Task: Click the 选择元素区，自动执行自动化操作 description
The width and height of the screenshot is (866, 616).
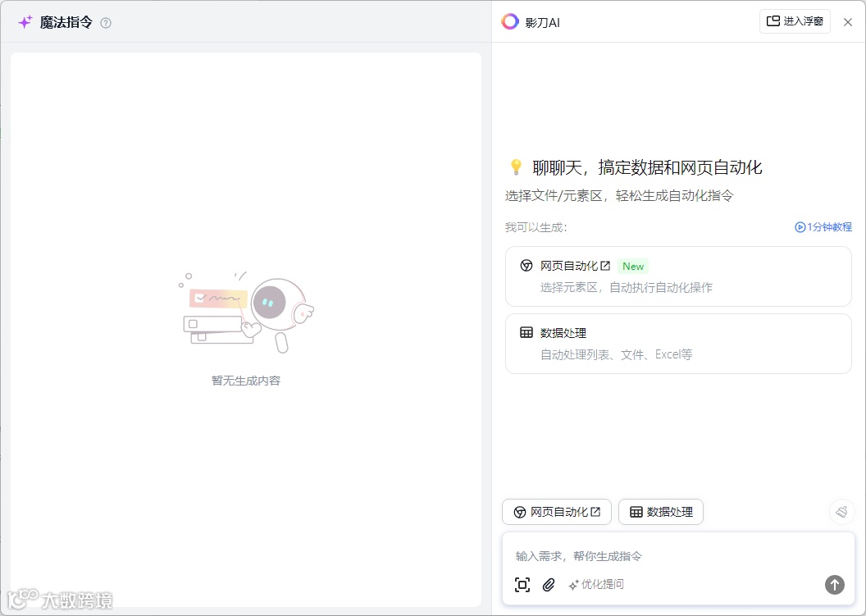Action: pos(627,287)
